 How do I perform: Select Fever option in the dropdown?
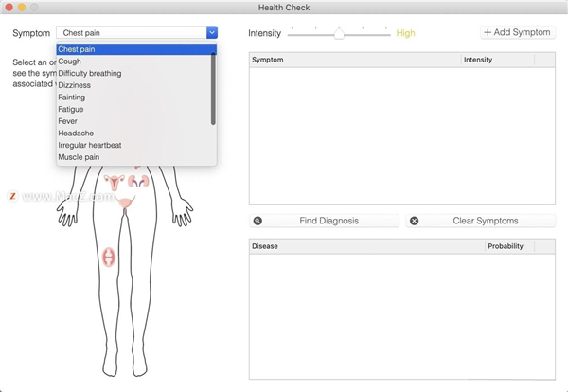(x=70, y=121)
